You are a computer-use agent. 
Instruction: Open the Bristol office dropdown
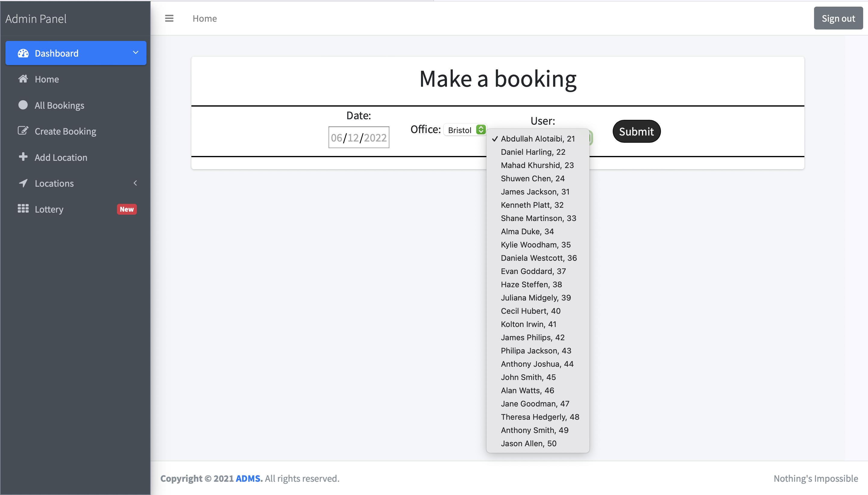click(464, 130)
